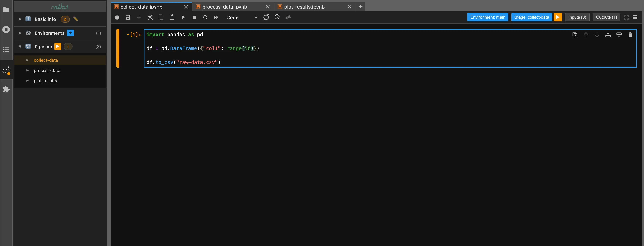
Task: Cut the selected cell with scissors icon
Action: 150,17
